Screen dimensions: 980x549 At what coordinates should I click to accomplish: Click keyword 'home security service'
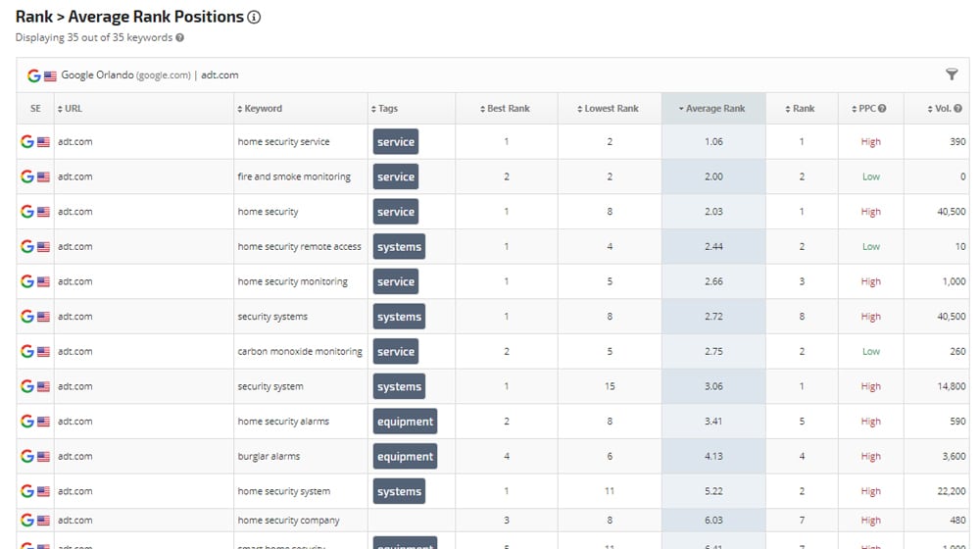coord(283,142)
